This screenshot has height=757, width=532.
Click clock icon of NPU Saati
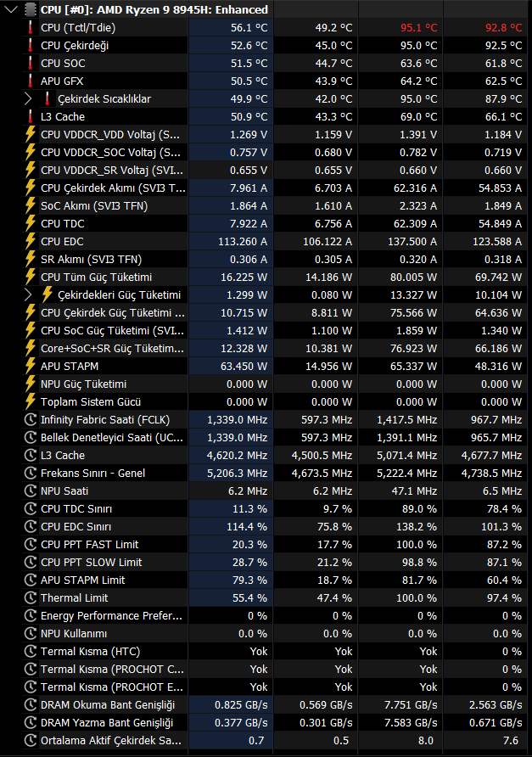30,491
